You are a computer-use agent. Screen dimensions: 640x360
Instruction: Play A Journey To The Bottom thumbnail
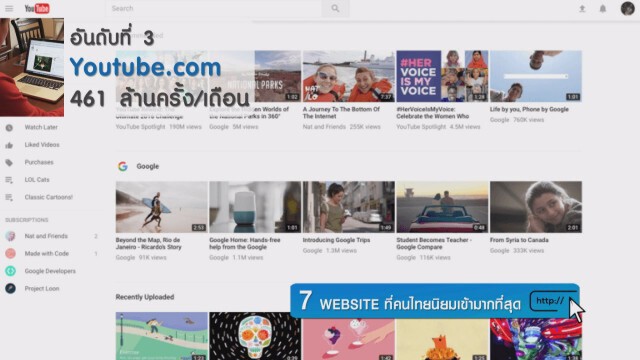tap(349, 76)
